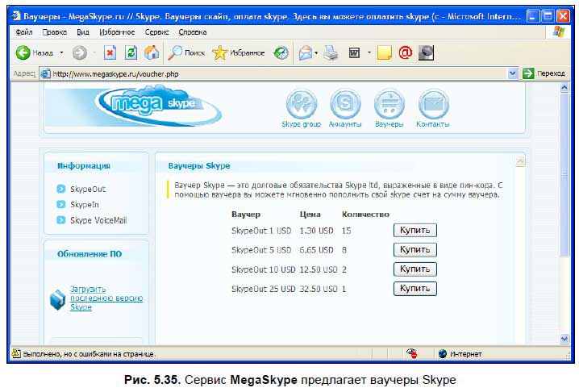Open the Вид menu
Screen dimensions: 579x392
click(83, 33)
